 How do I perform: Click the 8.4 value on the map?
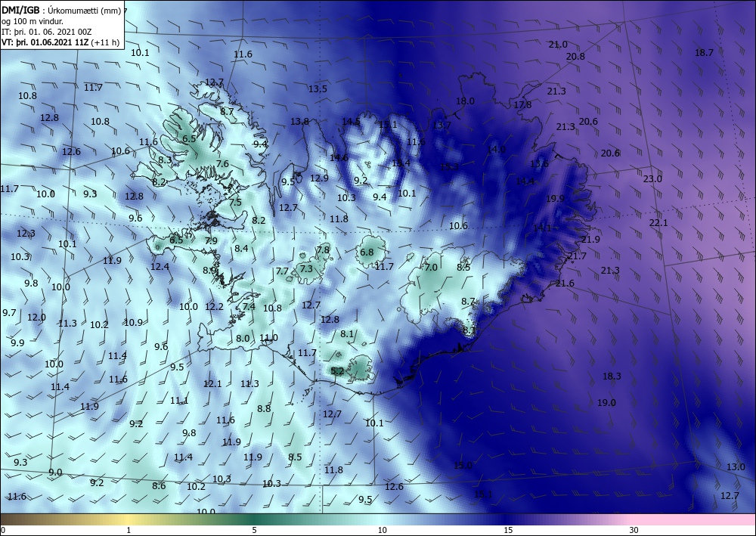(x=242, y=249)
